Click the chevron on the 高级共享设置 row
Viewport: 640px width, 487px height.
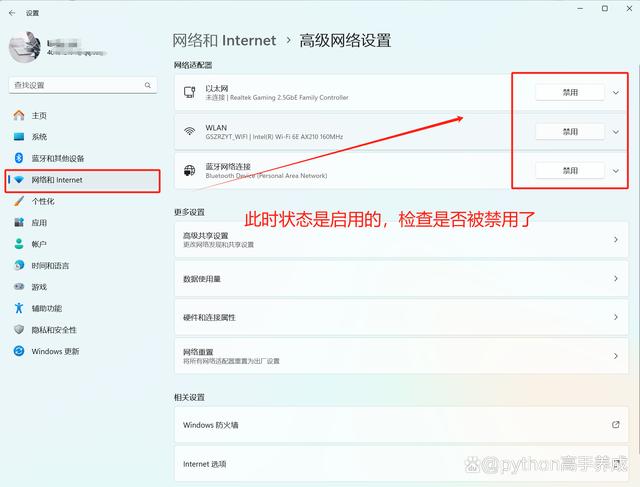[x=616, y=240]
